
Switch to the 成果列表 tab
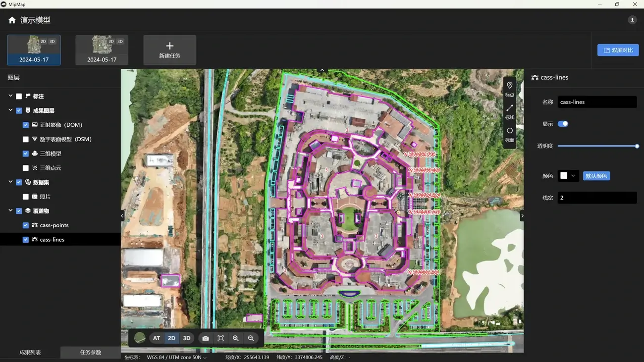coord(30,353)
